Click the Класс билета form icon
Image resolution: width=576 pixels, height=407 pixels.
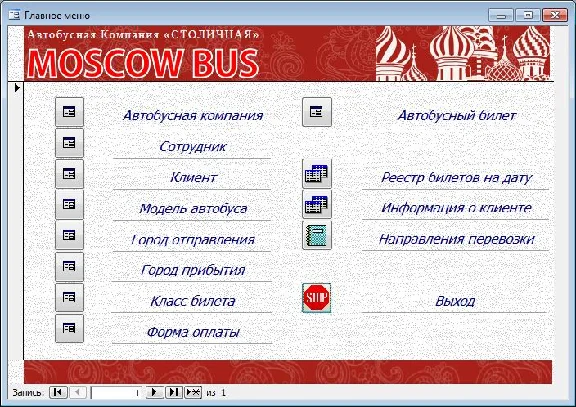click(69, 297)
